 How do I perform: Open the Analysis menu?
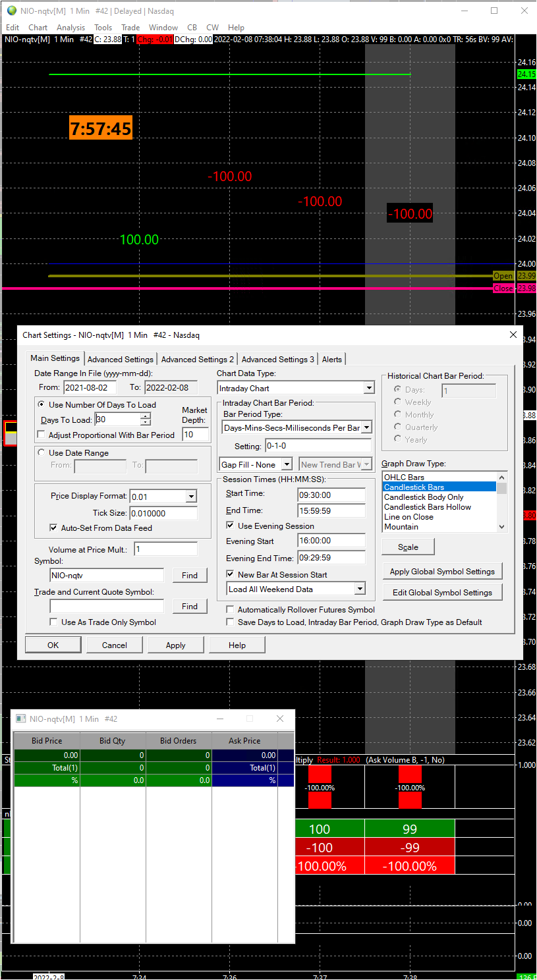click(71, 28)
